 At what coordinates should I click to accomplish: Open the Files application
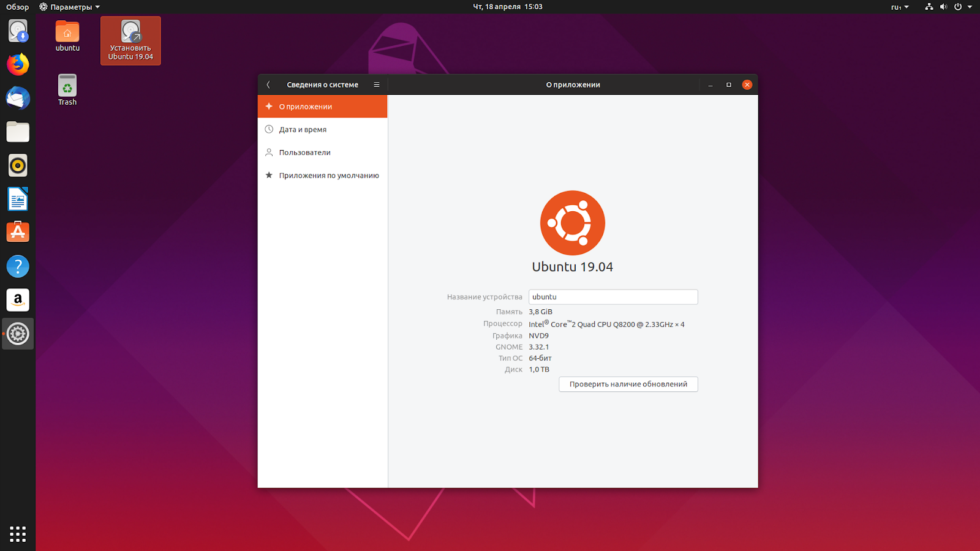(x=18, y=132)
